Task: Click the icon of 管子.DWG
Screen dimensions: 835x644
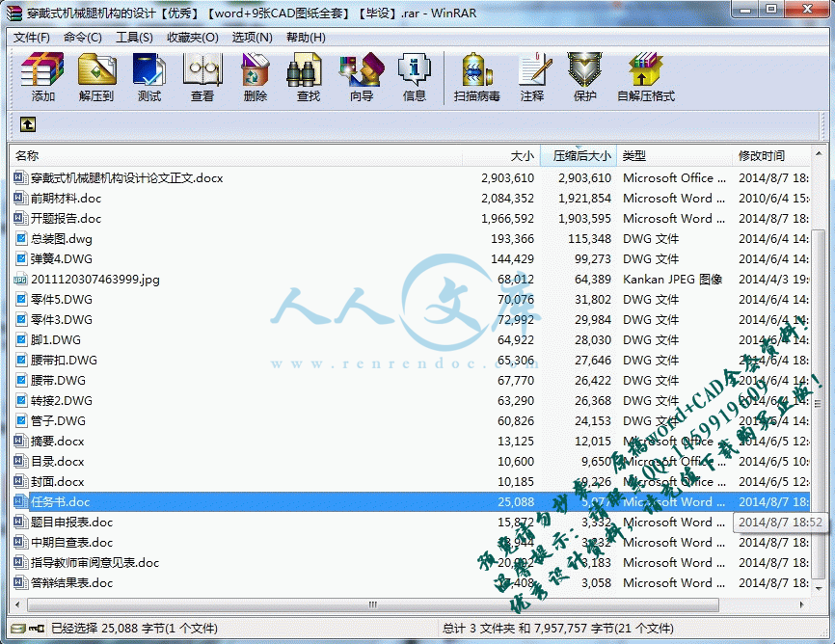Action: [21, 420]
